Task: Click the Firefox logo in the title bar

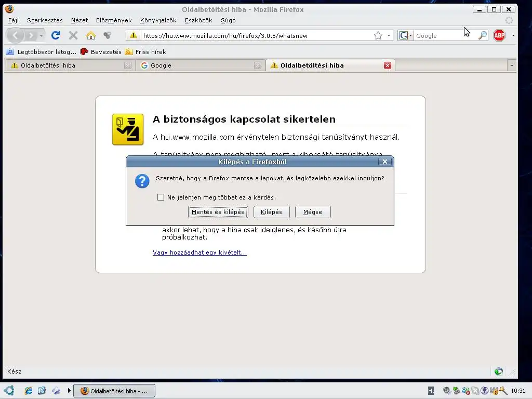Action: [x=9, y=9]
